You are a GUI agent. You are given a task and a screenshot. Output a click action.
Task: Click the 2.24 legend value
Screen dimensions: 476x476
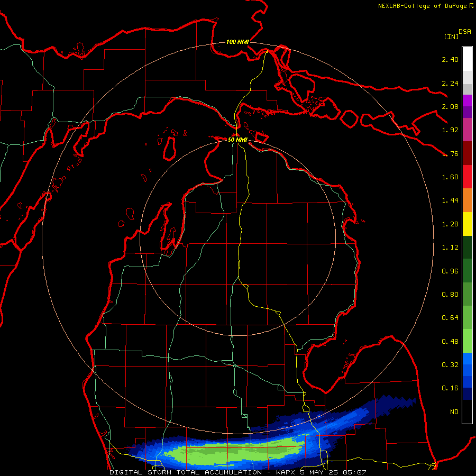450,83
